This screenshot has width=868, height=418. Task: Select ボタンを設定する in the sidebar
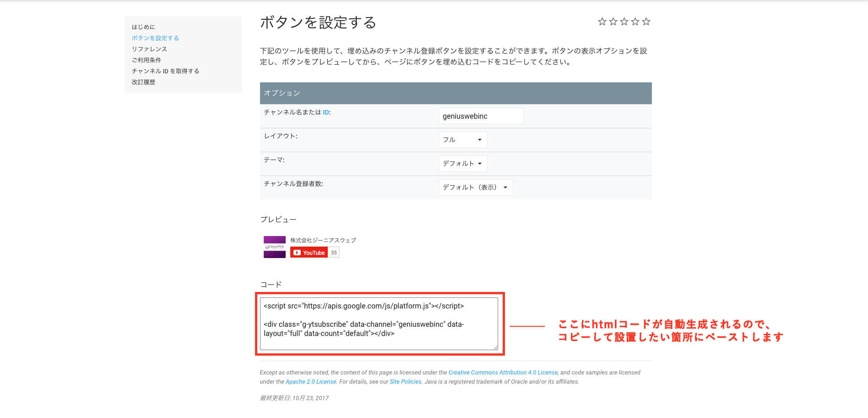coord(155,38)
